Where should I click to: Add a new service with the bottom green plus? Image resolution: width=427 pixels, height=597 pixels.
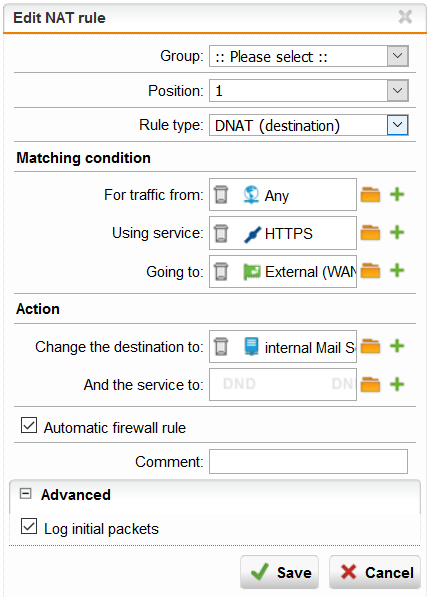[x=397, y=384]
